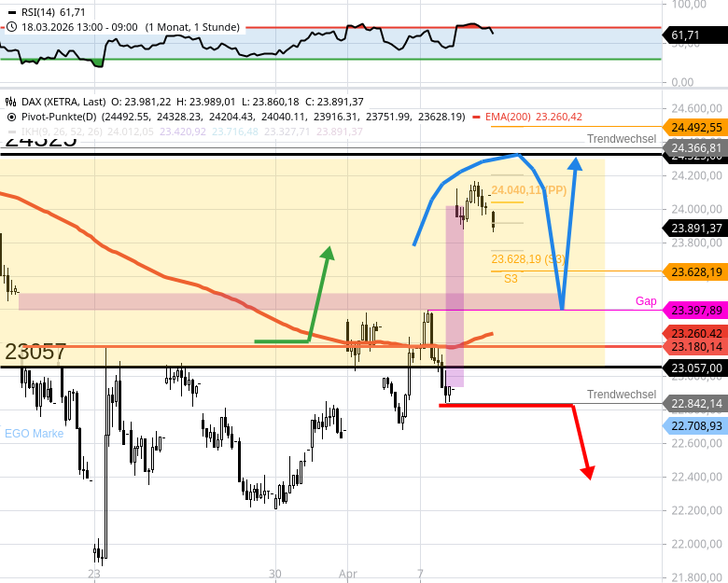This screenshot has height=583, width=728.
Task: Click the upper Trendwechsel line label
Action: 621,139
